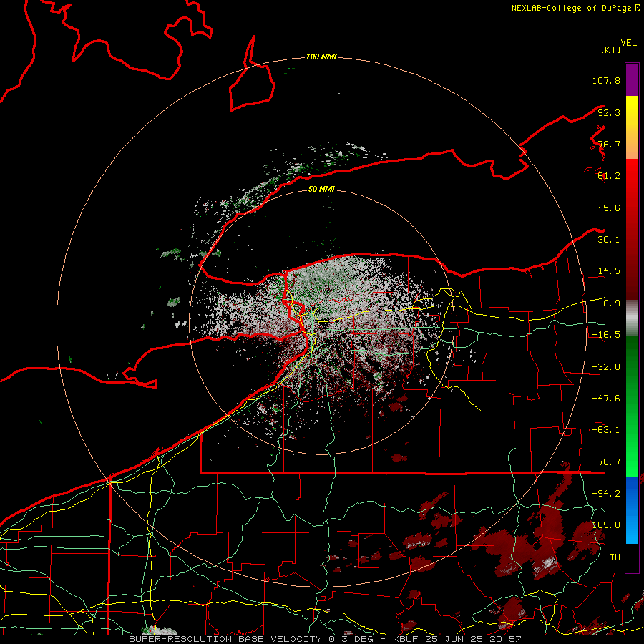This screenshot has height=644, width=644.
Task: Click the -0.9 velocity scale value
Action: coord(609,303)
